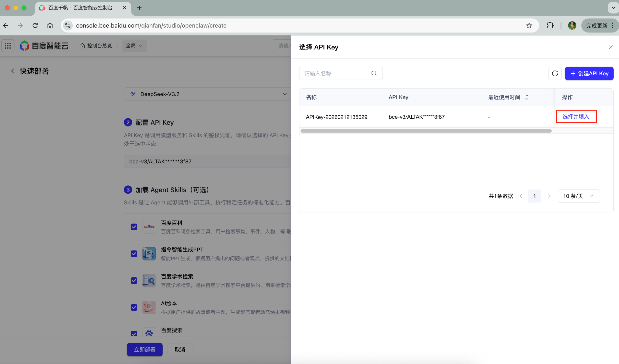
Task: Click the refresh icon beside Create API Key
Action: [x=555, y=73]
